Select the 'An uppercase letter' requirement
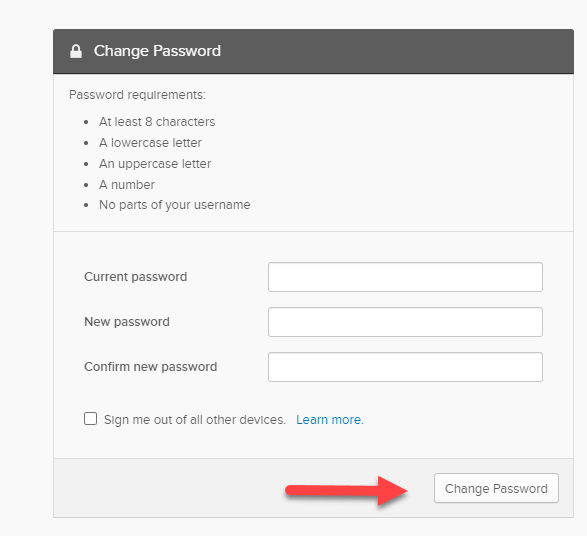This screenshot has height=536, width=587. click(x=155, y=164)
